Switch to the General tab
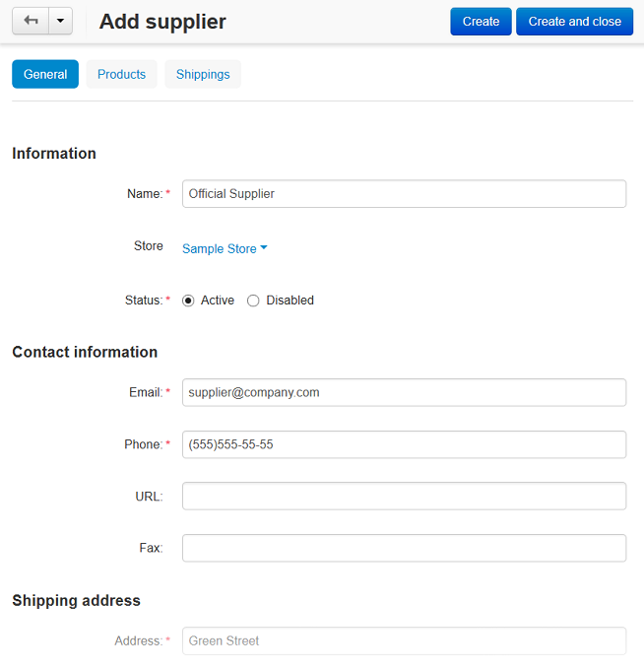This screenshot has width=644, height=670. pos(45,74)
